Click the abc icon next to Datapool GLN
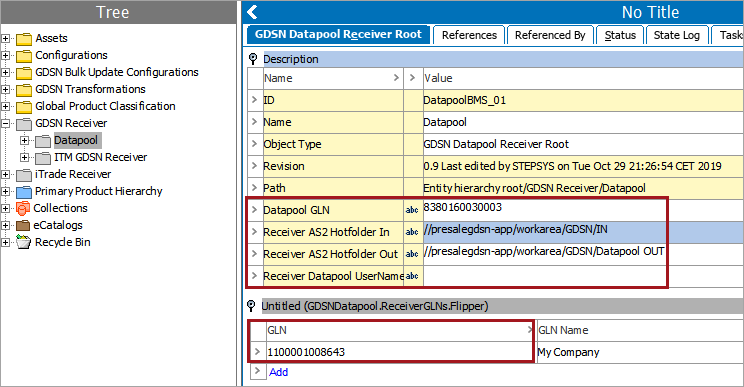 (412, 210)
